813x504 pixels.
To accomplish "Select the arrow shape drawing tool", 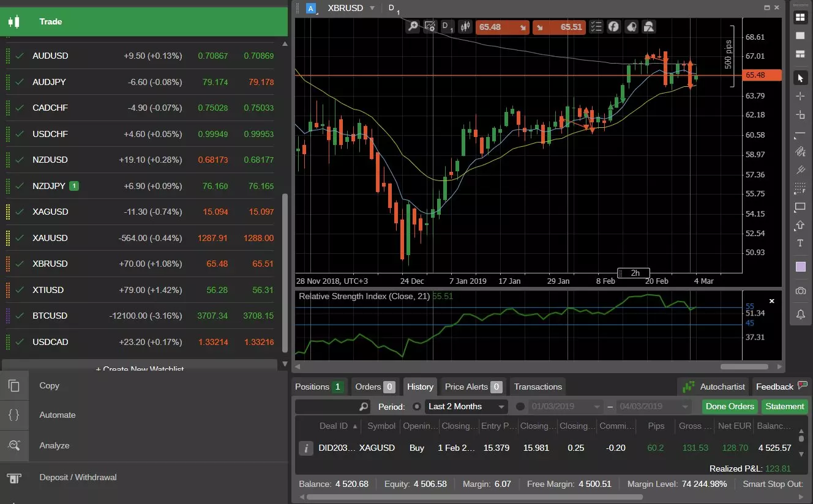I will coord(800,225).
